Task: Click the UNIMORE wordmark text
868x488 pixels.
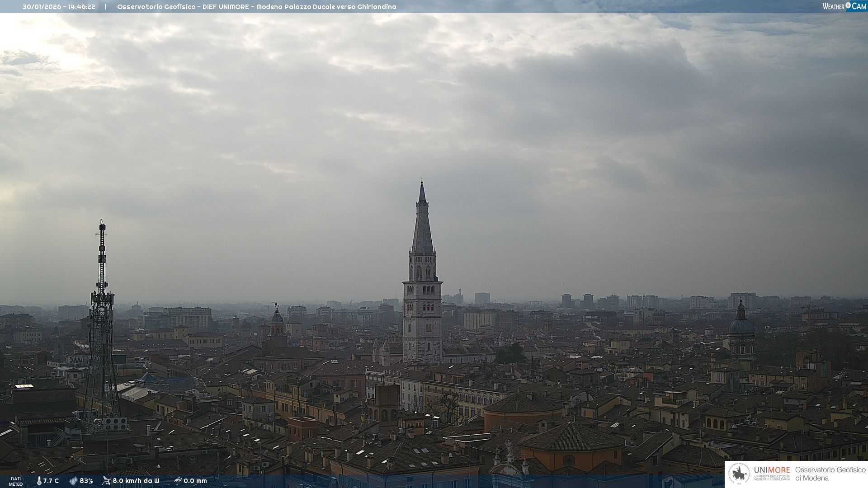Action: (x=772, y=470)
